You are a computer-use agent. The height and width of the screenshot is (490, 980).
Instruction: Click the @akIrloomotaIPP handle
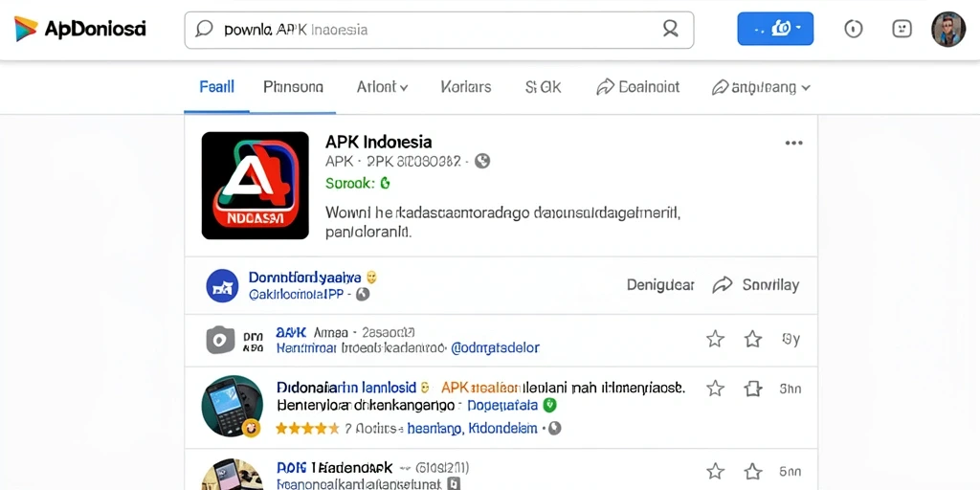[296, 294]
